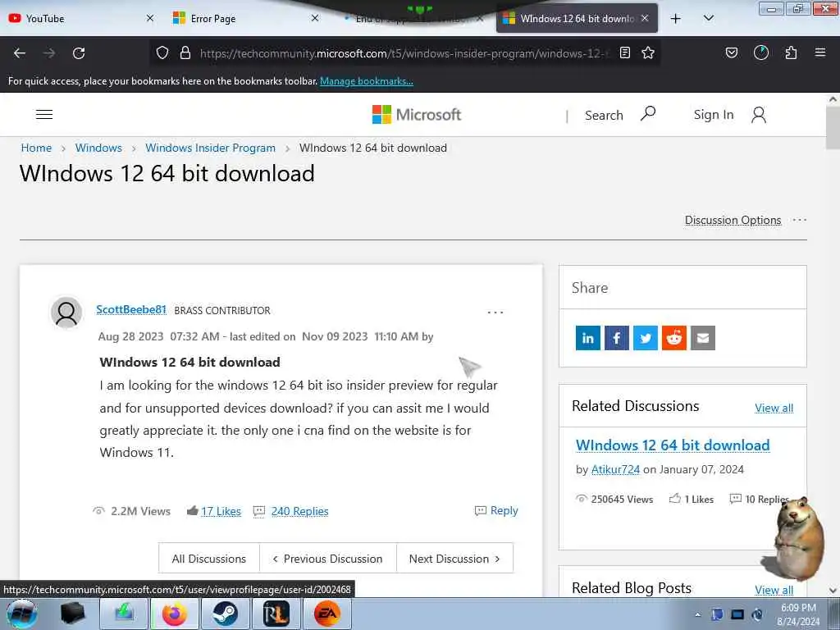Share via email envelope icon
The height and width of the screenshot is (630, 840).
click(703, 338)
